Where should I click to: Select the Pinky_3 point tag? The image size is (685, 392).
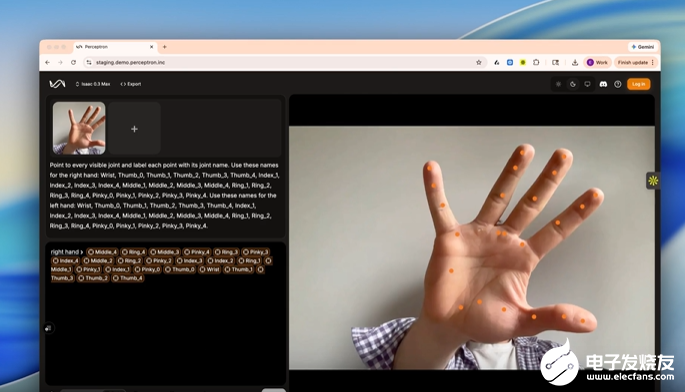[256, 252]
